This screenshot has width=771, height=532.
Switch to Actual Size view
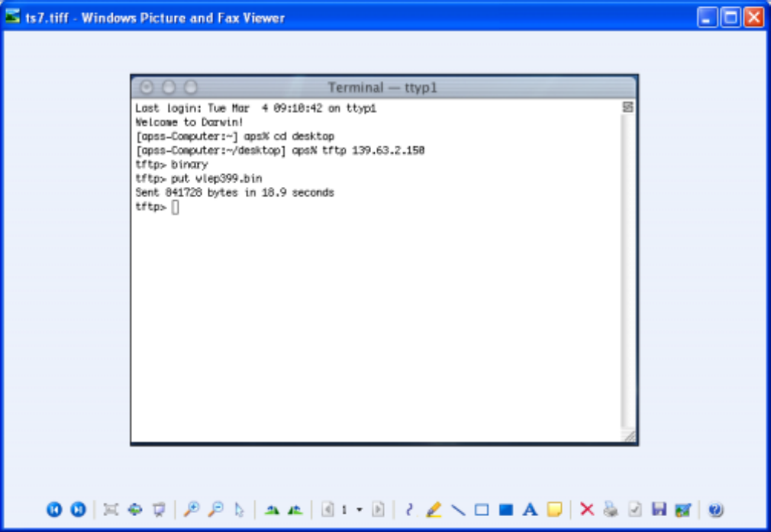click(135, 509)
